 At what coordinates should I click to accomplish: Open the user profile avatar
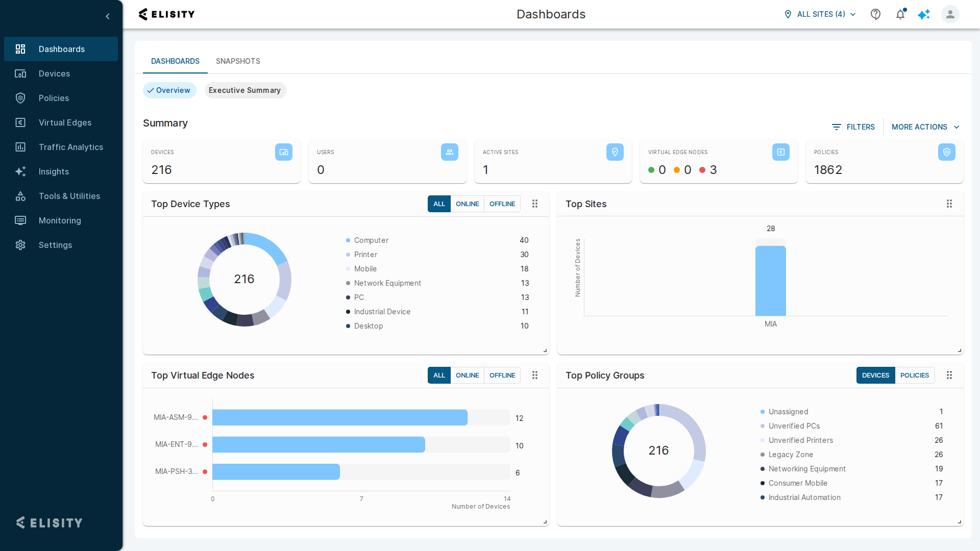click(950, 14)
